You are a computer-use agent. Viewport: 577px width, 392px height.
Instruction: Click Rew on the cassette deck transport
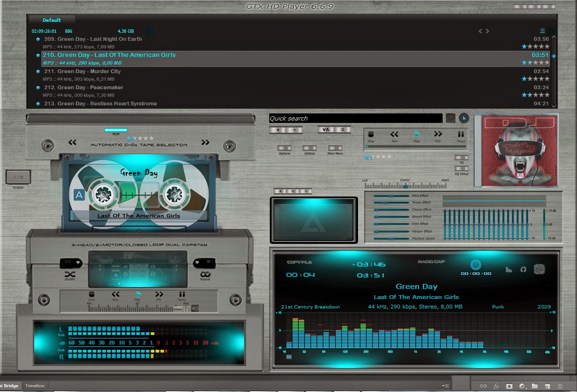pyautogui.click(x=115, y=295)
